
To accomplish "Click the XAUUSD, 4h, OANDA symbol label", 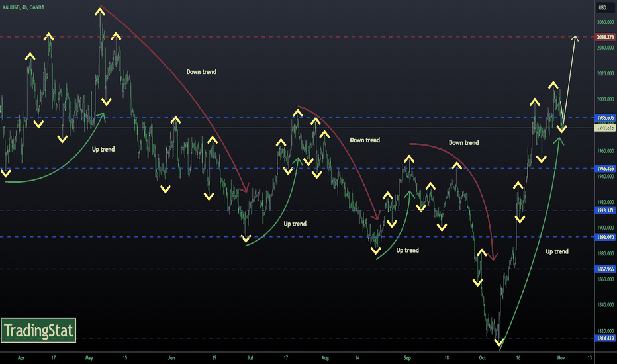I will pos(23,7).
